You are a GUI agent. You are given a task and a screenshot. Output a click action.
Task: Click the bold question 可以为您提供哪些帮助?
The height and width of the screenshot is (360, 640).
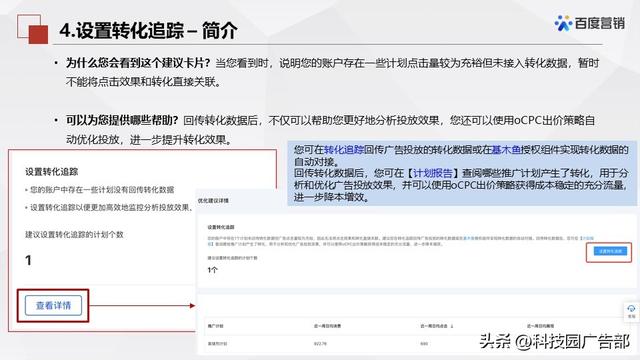tap(122, 120)
